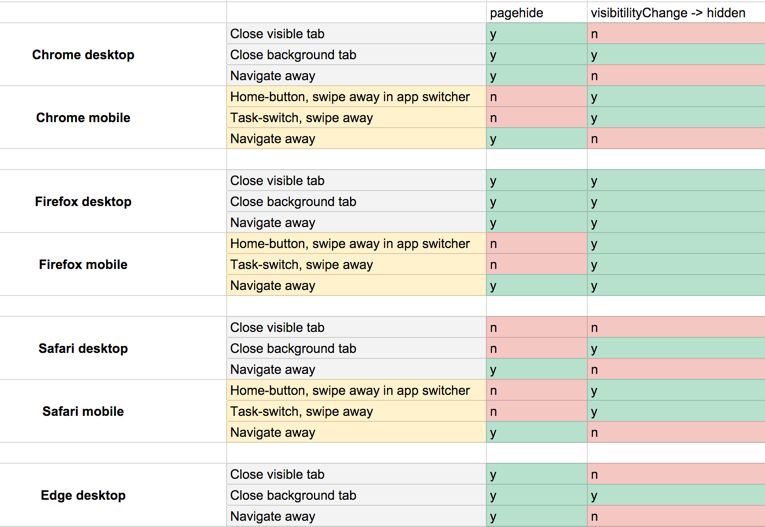The image size is (765, 527).
Task: Select Chrome mobile's Home-button, swipe away cell
Action: pos(356,97)
